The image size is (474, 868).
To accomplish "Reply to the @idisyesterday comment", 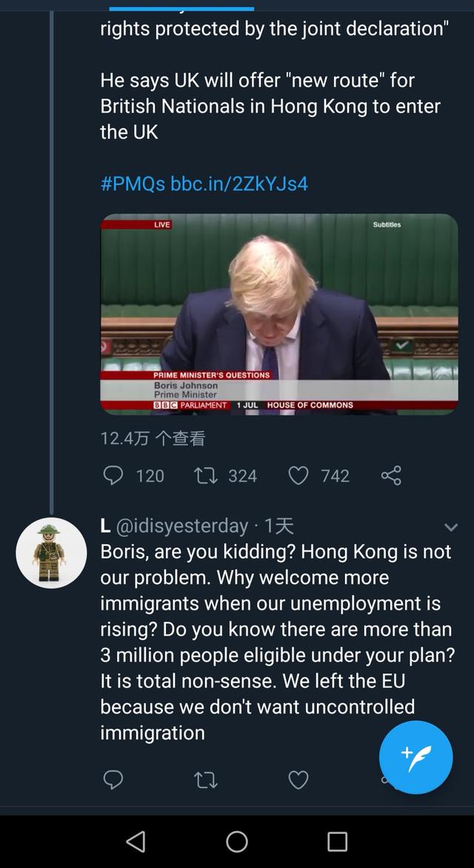I will tap(113, 779).
